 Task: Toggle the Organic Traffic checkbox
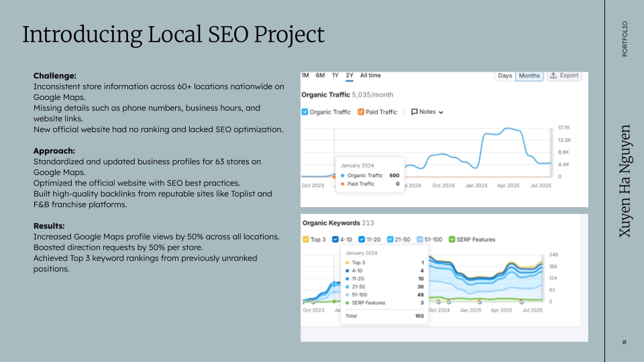305,112
